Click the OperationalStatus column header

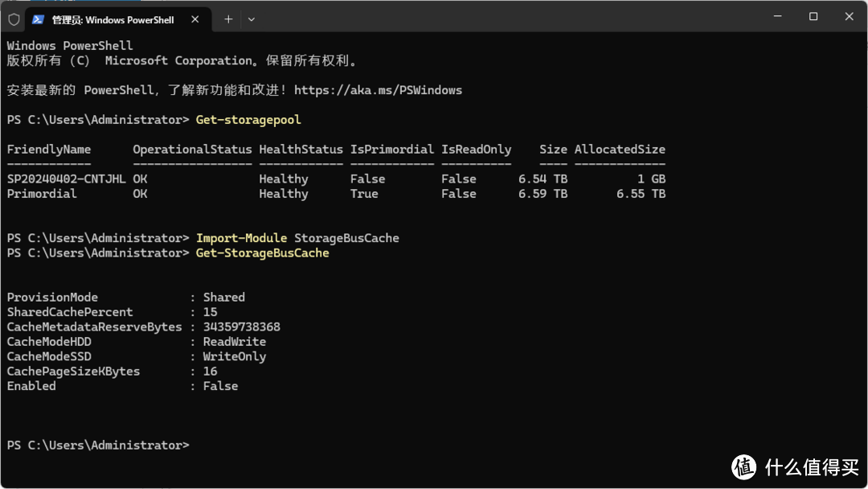pyautogui.click(x=192, y=150)
